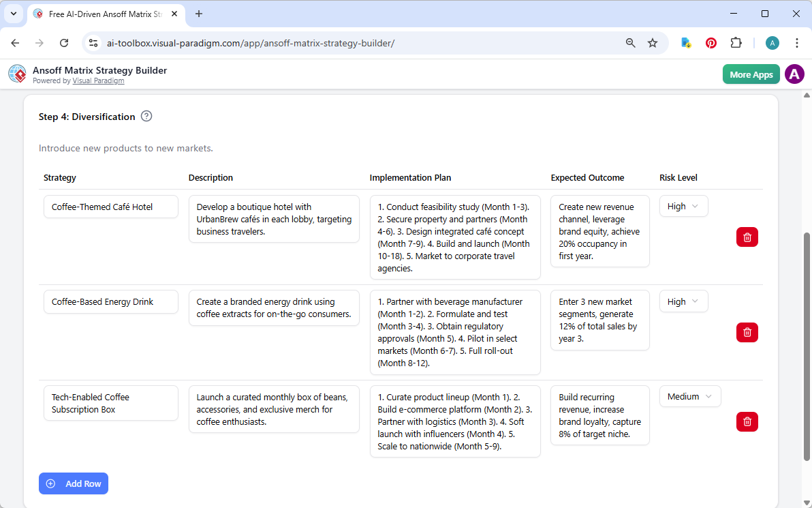Click the Pinterest icon in the toolbar

(x=711, y=42)
